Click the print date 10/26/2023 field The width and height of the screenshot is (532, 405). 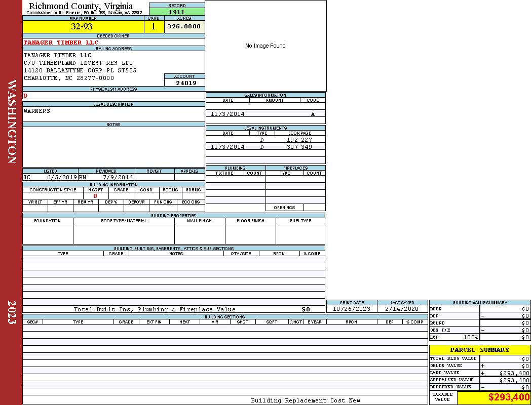351,309
